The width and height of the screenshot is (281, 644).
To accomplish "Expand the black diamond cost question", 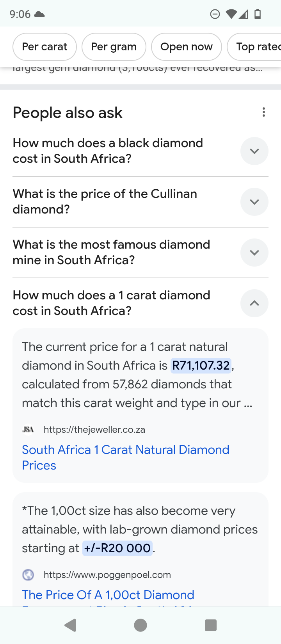I will tap(254, 151).
